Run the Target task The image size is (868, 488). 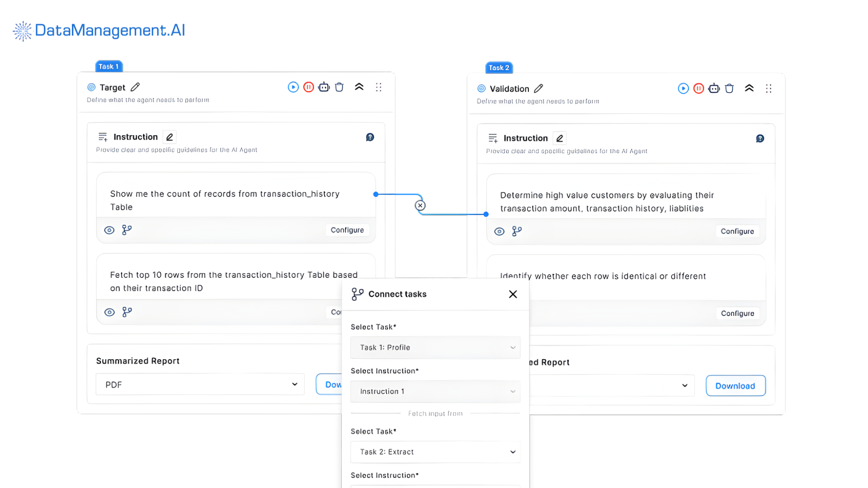pyautogui.click(x=293, y=87)
